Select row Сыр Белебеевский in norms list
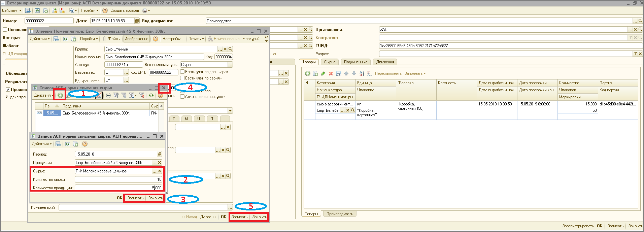644x232 pixels. pyautogui.click(x=97, y=113)
